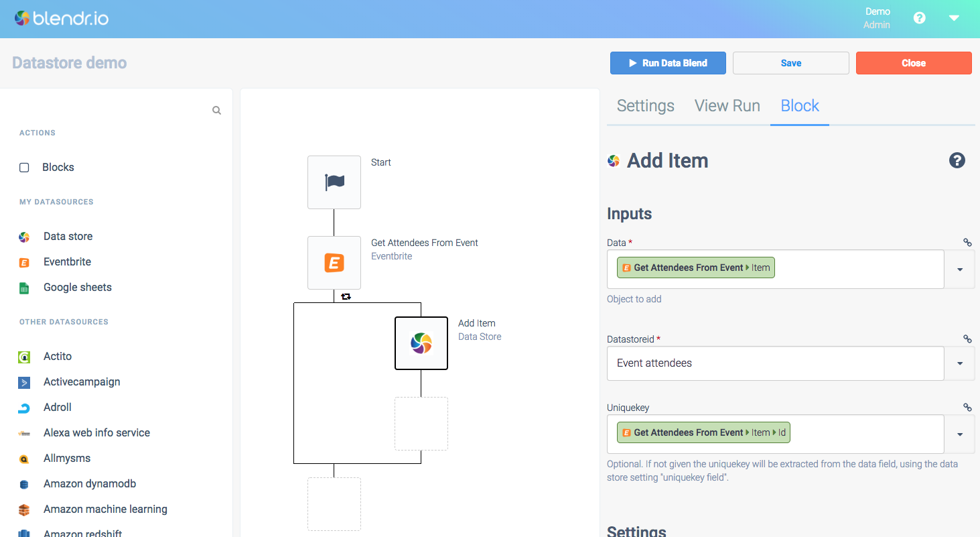The width and height of the screenshot is (980, 537).
Task: Click the Add Item canvas label
Action: coord(477,323)
